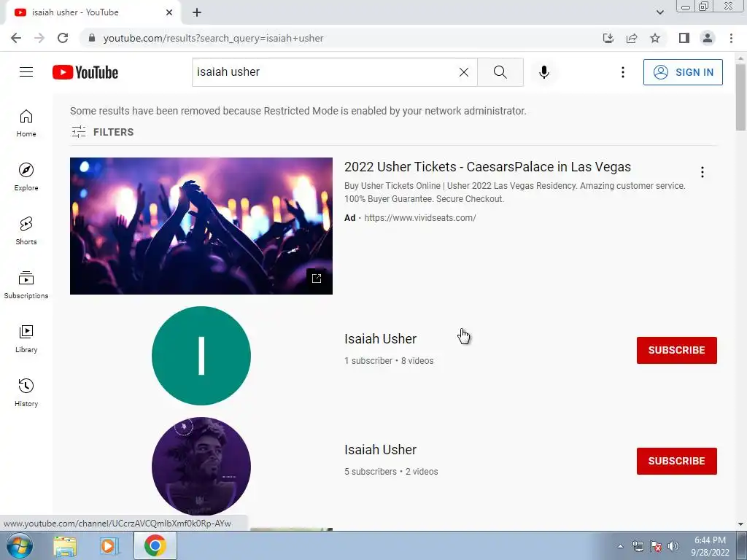Click the purple portrait channel avatar
The width and height of the screenshot is (747, 560).
201,467
